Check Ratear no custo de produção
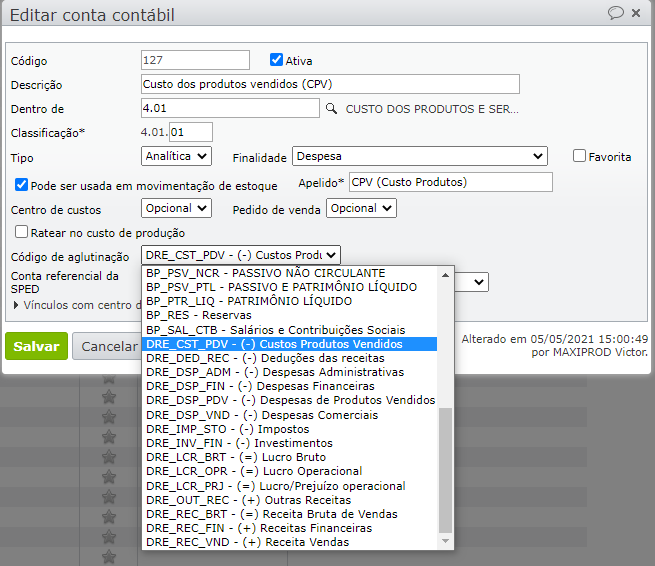Screen dimensions: 655x566 (x=21, y=232)
